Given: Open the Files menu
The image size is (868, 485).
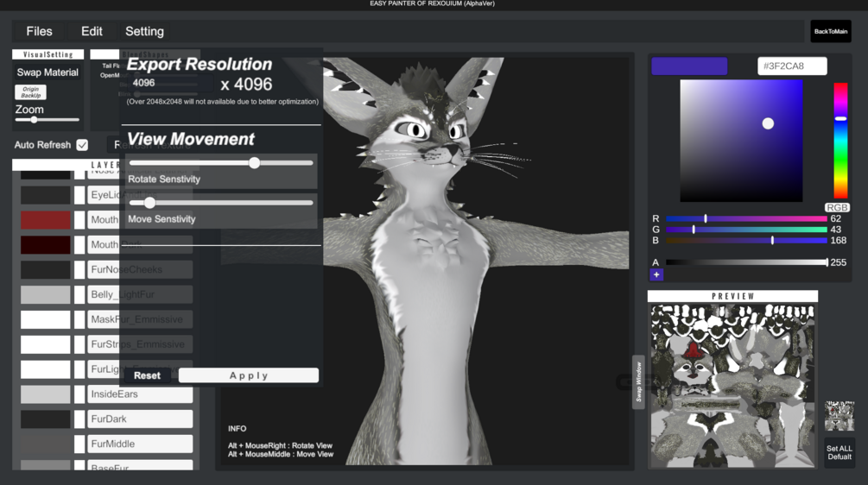Looking at the screenshot, I should pyautogui.click(x=39, y=32).
